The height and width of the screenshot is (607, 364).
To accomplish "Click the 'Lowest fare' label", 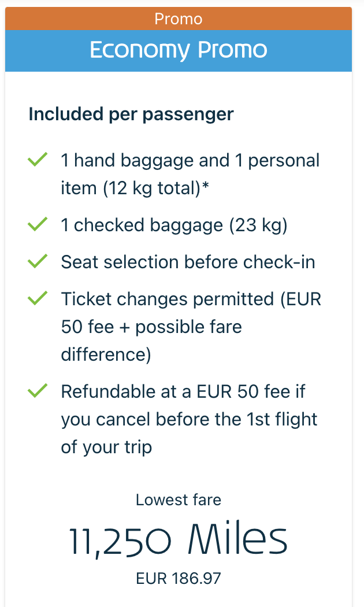I will 179,499.
